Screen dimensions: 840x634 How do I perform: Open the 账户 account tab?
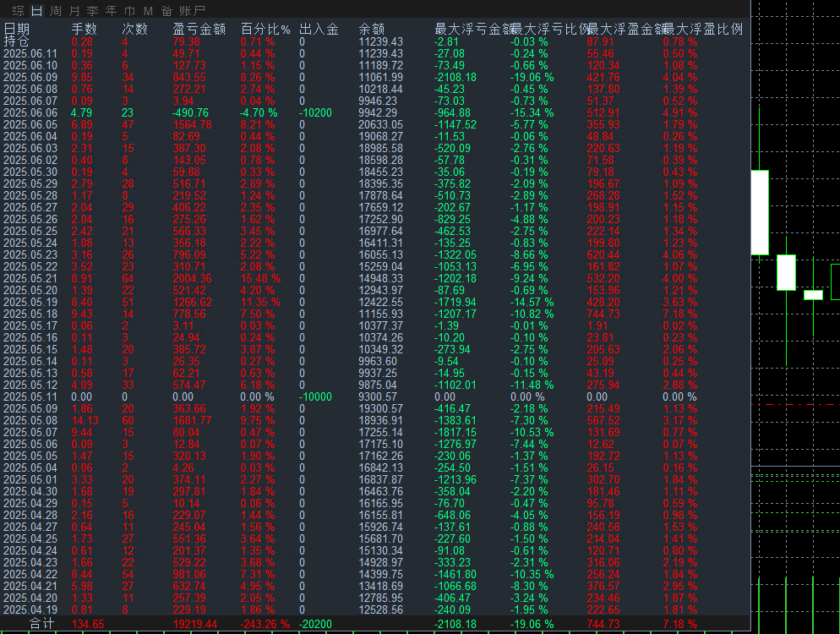point(193,11)
